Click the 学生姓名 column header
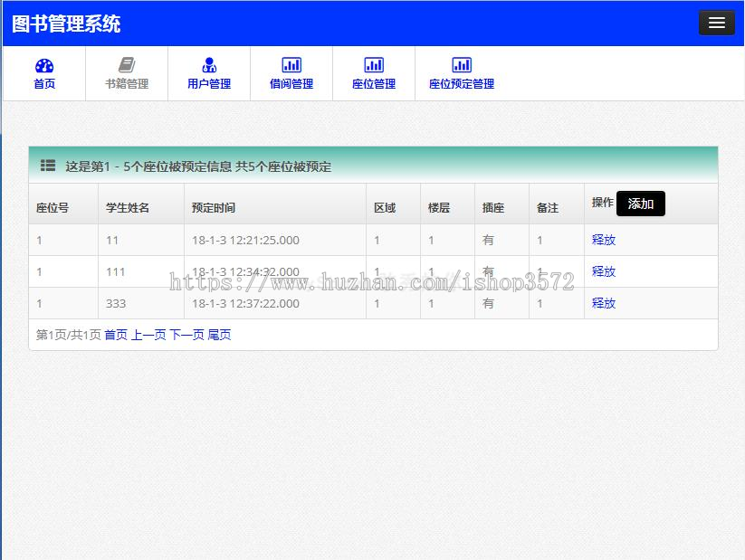 coord(128,208)
